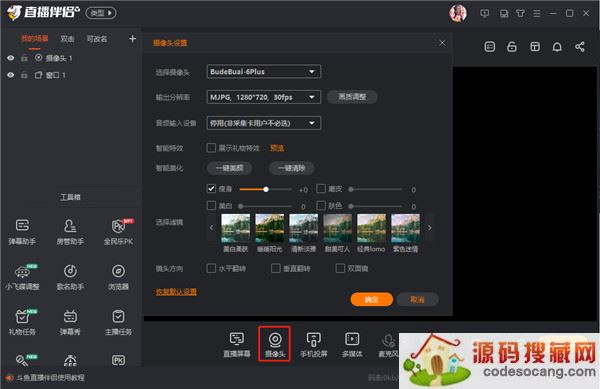Image resolution: width=600 pixels, height=389 pixels.
Task: Check the 双面镜 option
Action: point(340,269)
